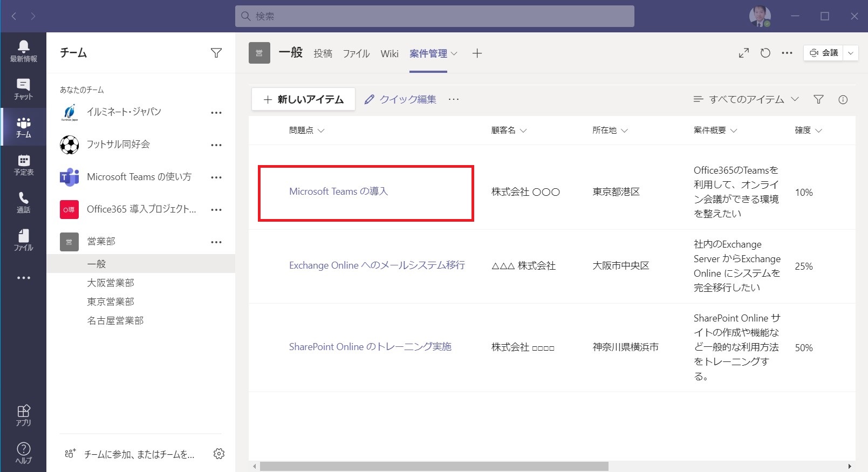Click the 神奈川県横浜市 location cell

tap(625, 347)
